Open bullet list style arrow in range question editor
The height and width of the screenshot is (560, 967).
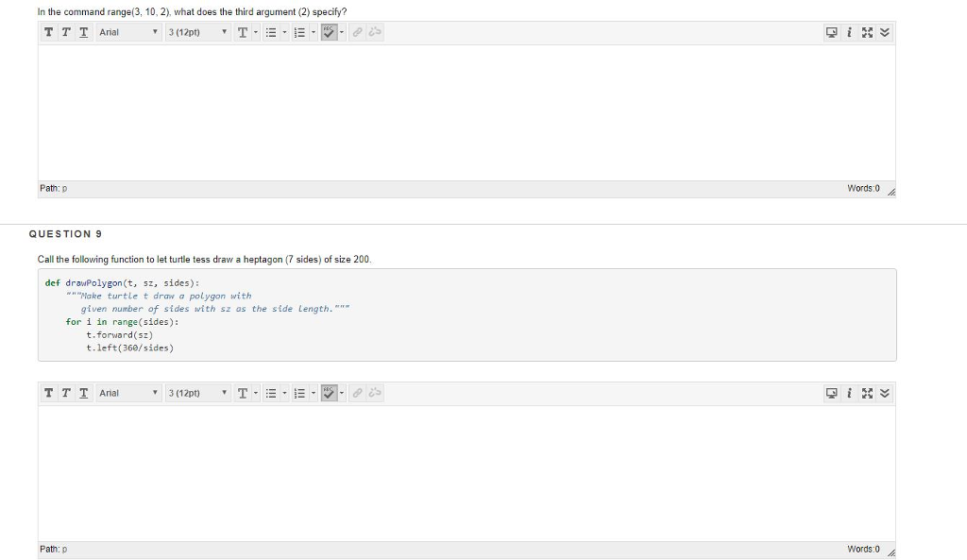pyautogui.click(x=284, y=32)
